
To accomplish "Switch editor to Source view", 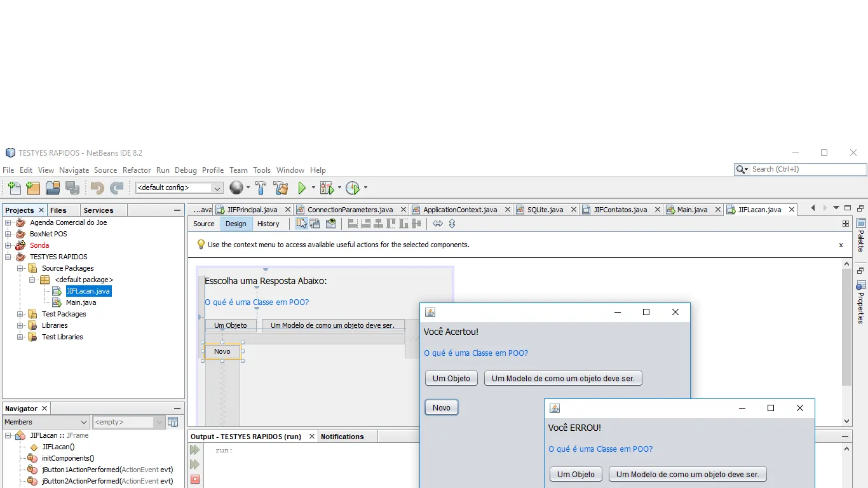I will pyautogui.click(x=204, y=224).
